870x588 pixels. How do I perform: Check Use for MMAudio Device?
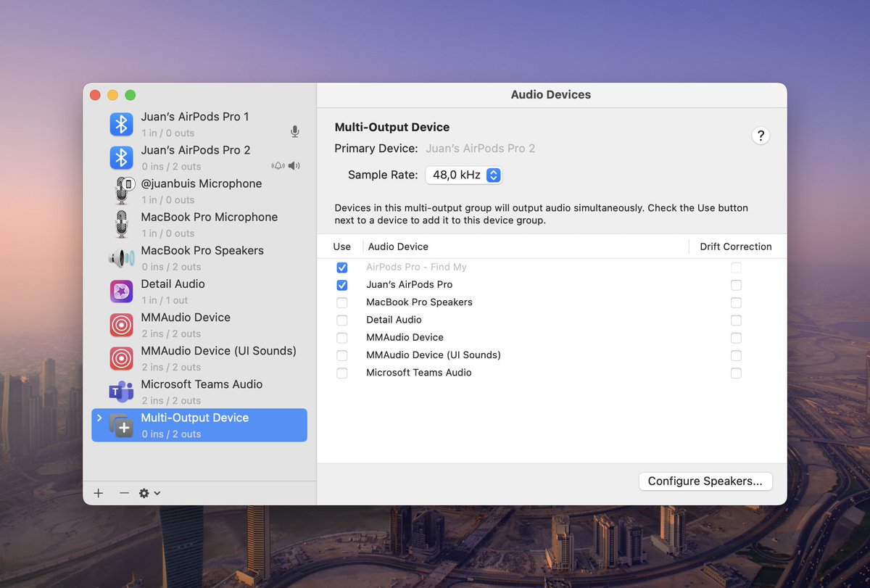click(x=342, y=338)
